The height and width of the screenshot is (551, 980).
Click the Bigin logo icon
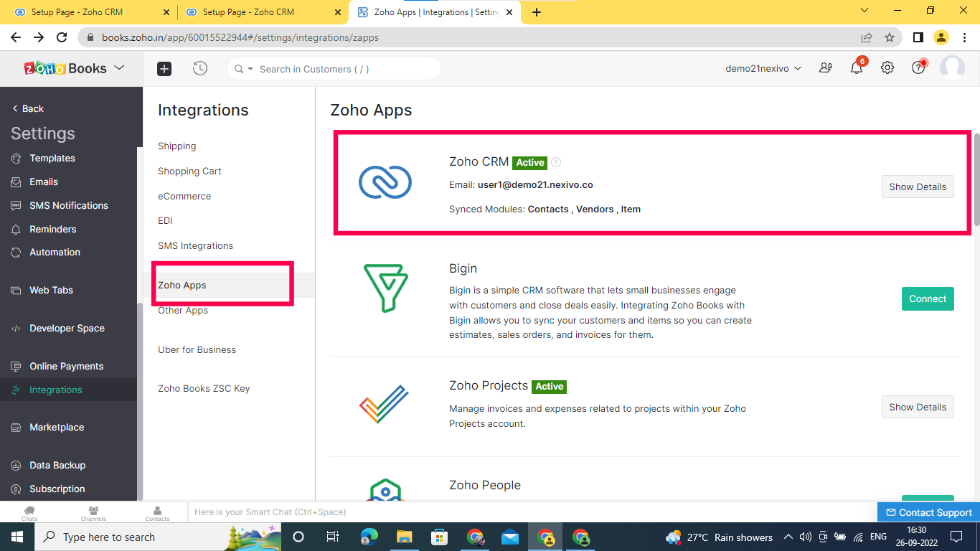click(x=385, y=288)
